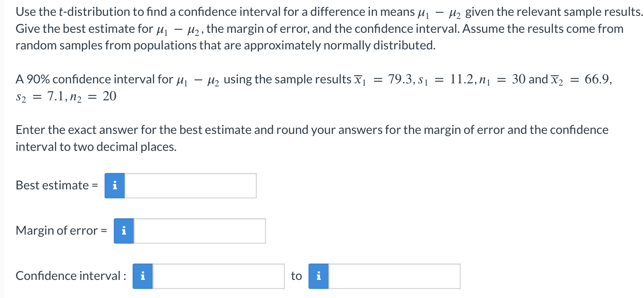This screenshot has width=644, height=298.
Task: Click the i hint icon on the second answer row
Action: pos(123,231)
